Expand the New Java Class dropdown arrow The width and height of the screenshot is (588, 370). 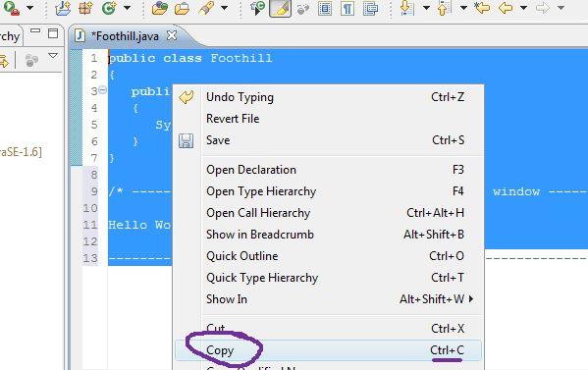pos(128,8)
